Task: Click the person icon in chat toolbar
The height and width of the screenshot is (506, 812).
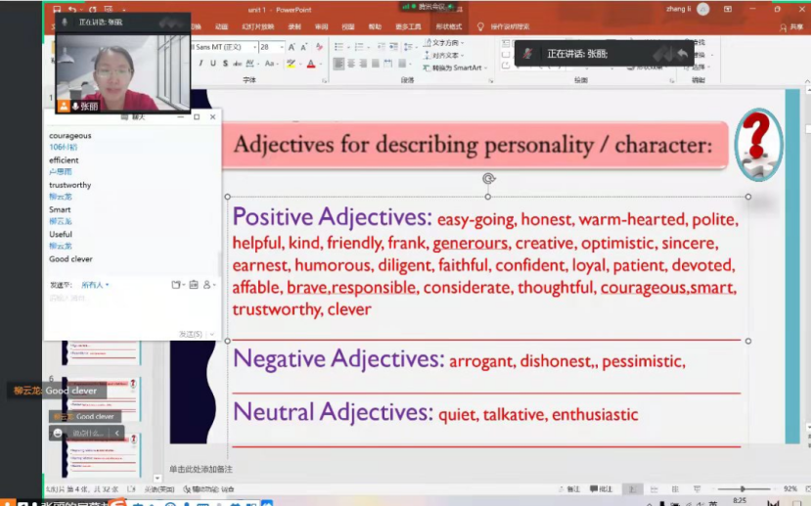Action: point(207,285)
